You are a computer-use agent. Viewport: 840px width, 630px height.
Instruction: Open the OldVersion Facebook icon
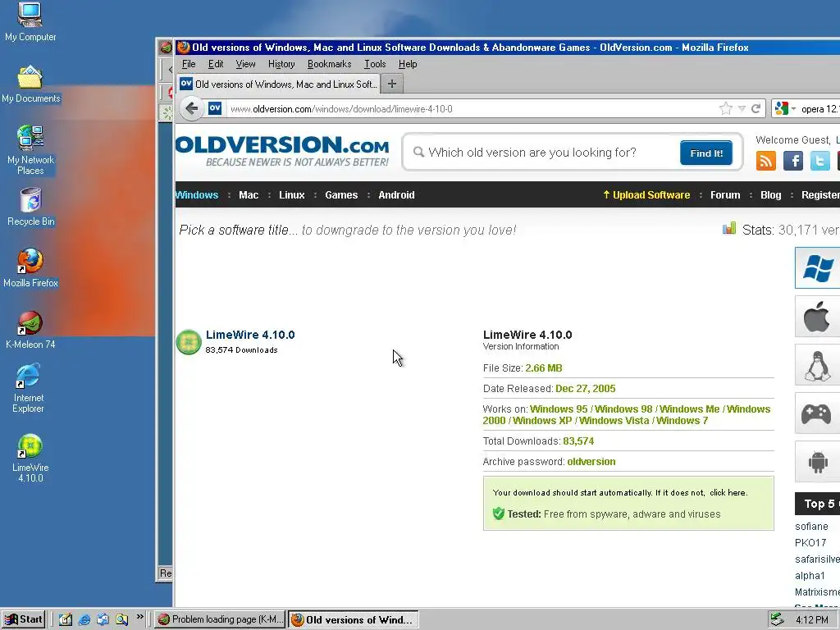(793, 161)
